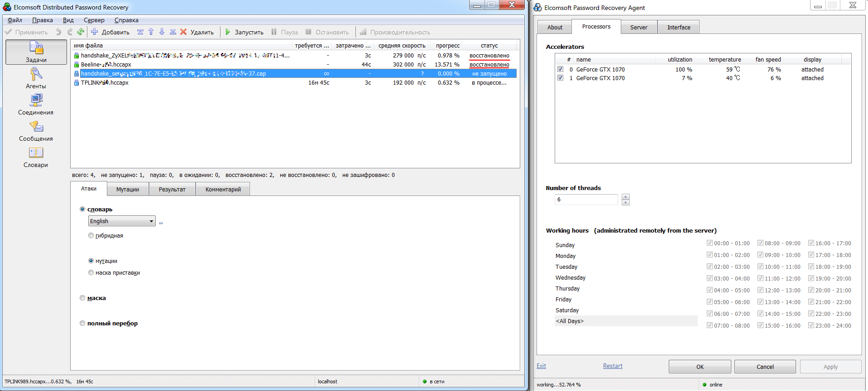868x391 pixels.
Task: Switch to the Мутации tab
Action: (x=128, y=189)
